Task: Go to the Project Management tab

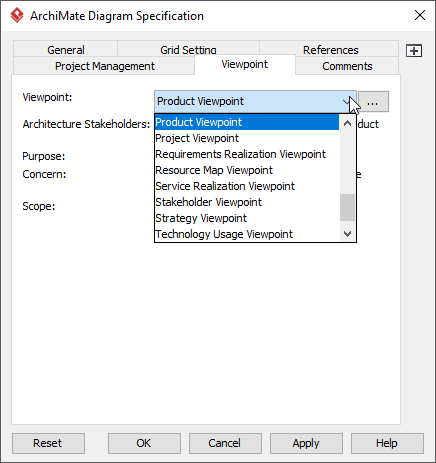Action: [x=104, y=66]
